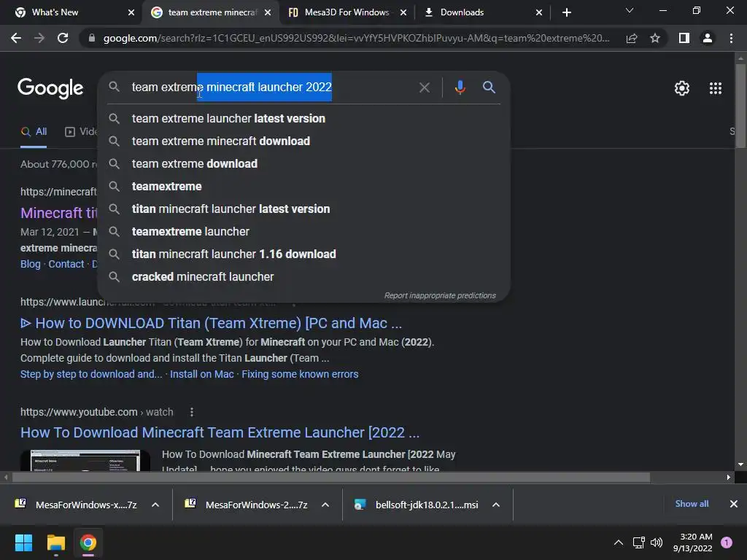Image resolution: width=747 pixels, height=560 pixels.
Task: Submit search with blue magnifier icon
Action: click(x=489, y=87)
